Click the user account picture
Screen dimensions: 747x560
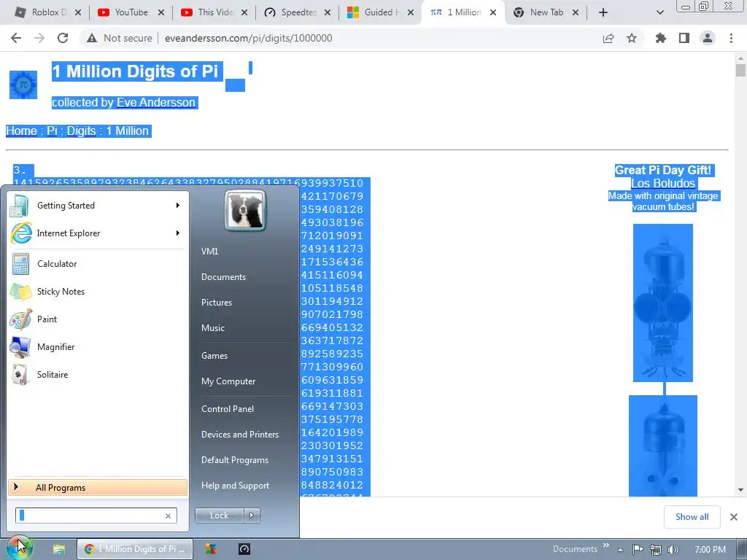click(245, 210)
